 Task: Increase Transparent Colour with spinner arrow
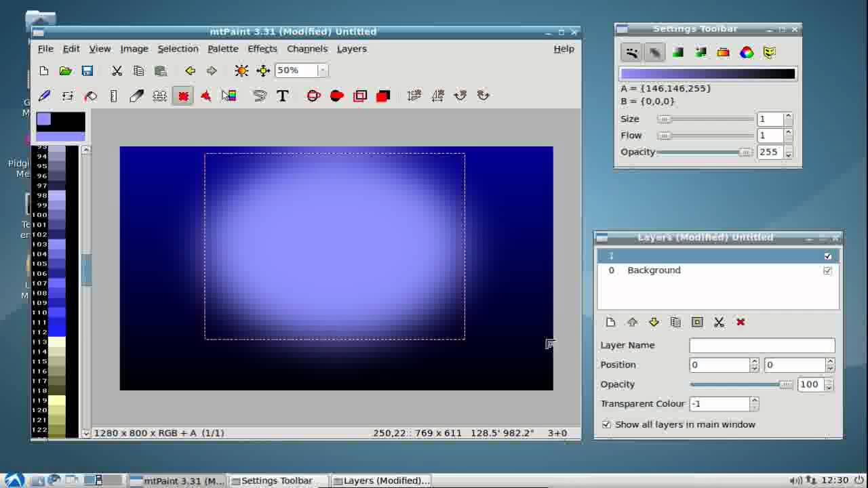point(754,401)
